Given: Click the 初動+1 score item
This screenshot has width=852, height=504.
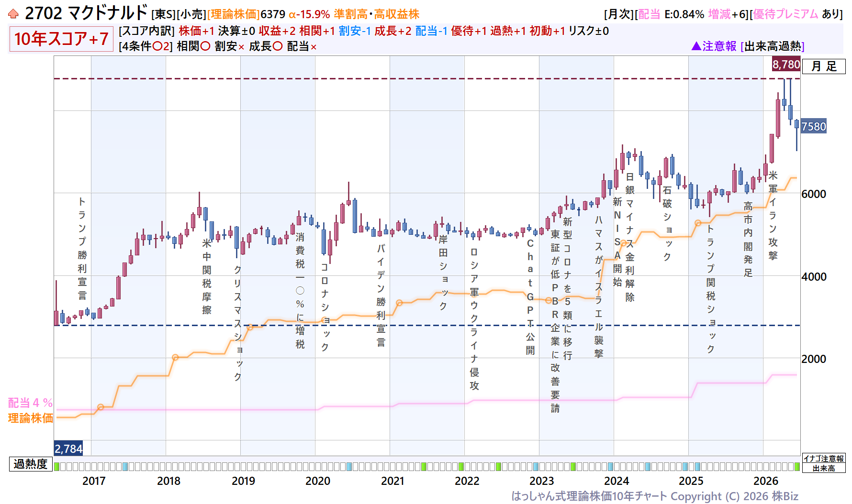Looking at the screenshot, I should click(548, 31).
